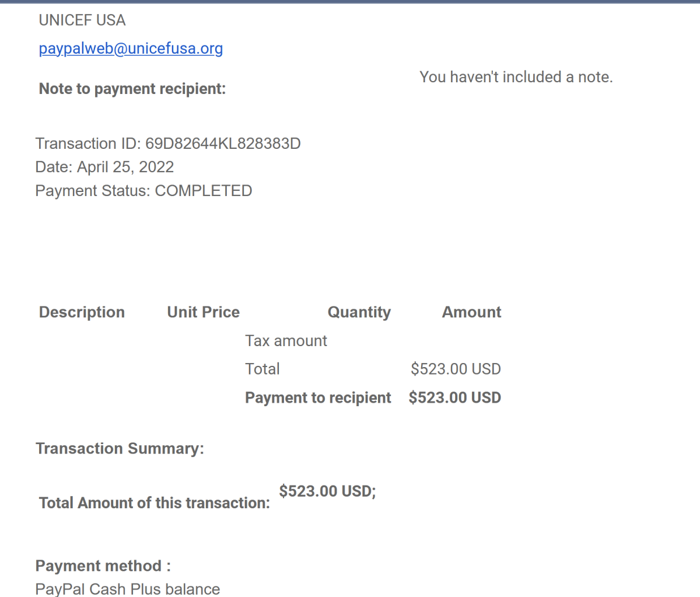
Task: Click the PayPal Cash Plus balance text
Action: tap(128, 589)
